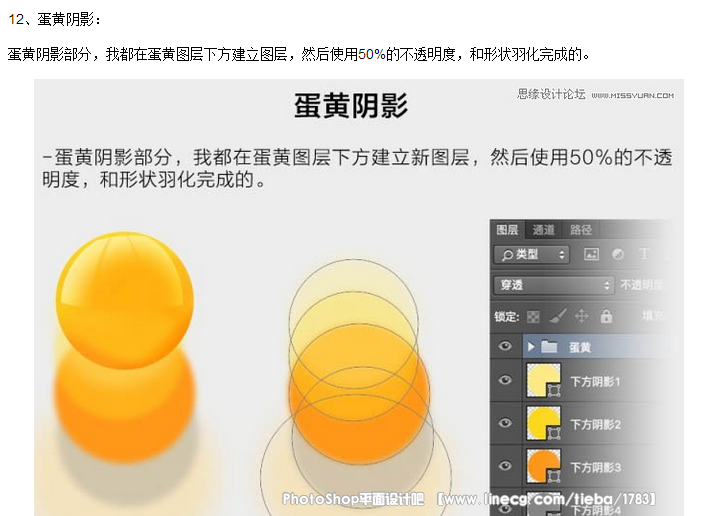This screenshot has width=706, height=516.
Task: Open the 穿透 blend mode dropdown
Action: (x=554, y=285)
